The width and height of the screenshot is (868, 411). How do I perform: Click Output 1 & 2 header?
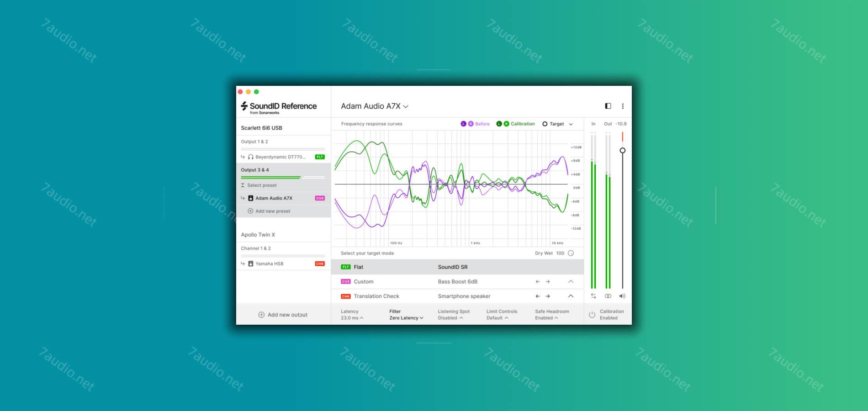pos(254,142)
